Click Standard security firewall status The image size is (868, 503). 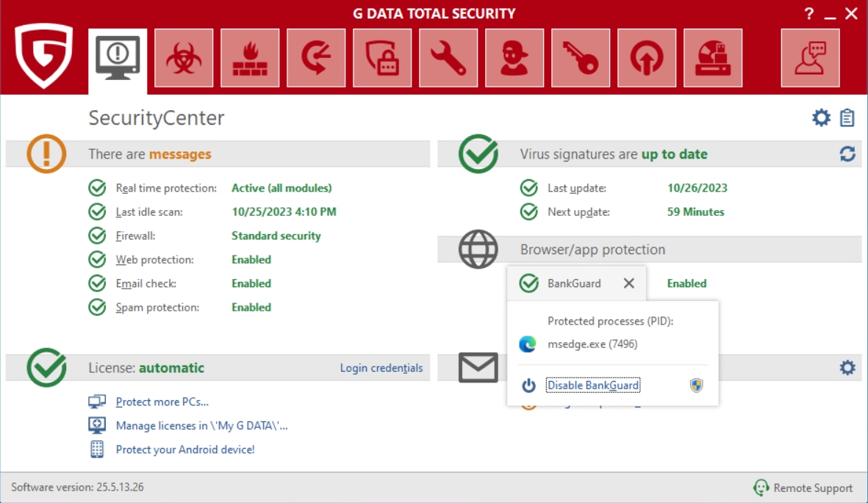point(276,236)
